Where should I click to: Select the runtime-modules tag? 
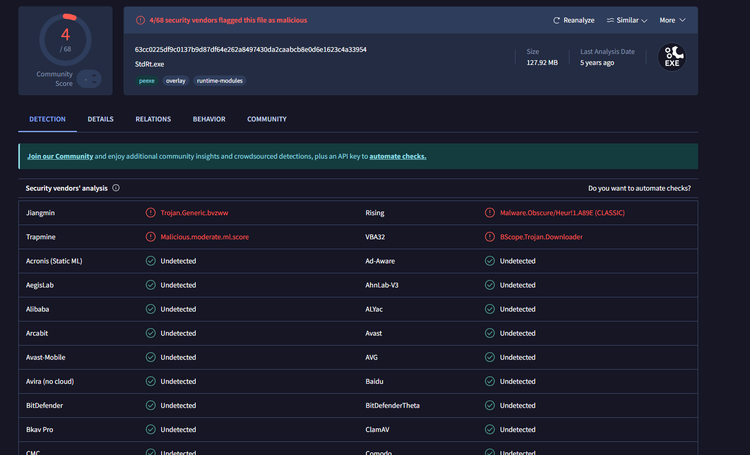pos(220,81)
